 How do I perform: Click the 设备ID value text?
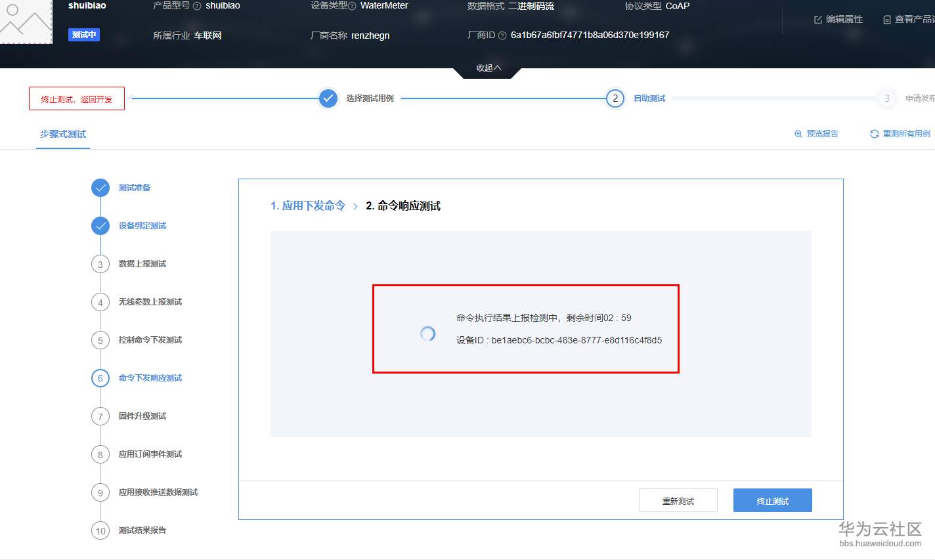coord(576,340)
